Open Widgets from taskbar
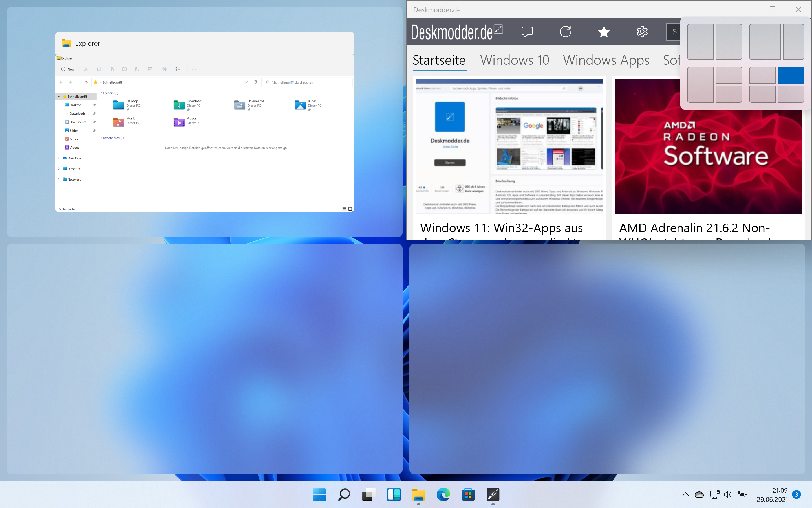Image resolution: width=812 pixels, height=508 pixels. [x=394, y=494]
